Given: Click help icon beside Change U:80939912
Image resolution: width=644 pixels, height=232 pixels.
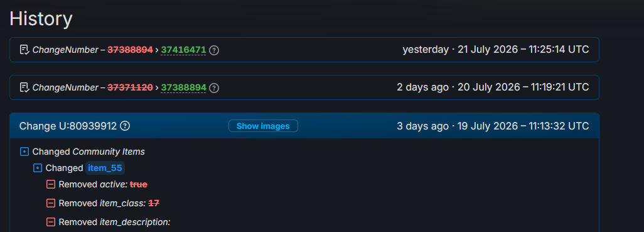Looking at the screenshot, I should coord(125,126).
